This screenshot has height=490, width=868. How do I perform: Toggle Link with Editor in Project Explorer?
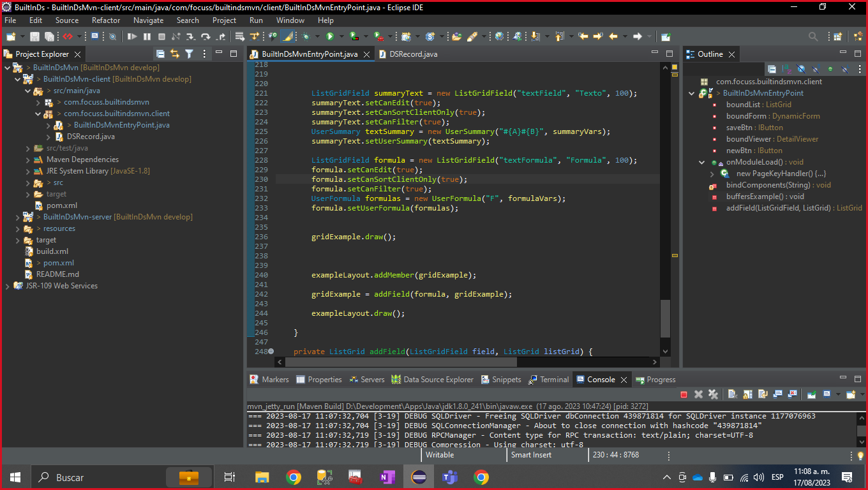[x=174, y=54]
